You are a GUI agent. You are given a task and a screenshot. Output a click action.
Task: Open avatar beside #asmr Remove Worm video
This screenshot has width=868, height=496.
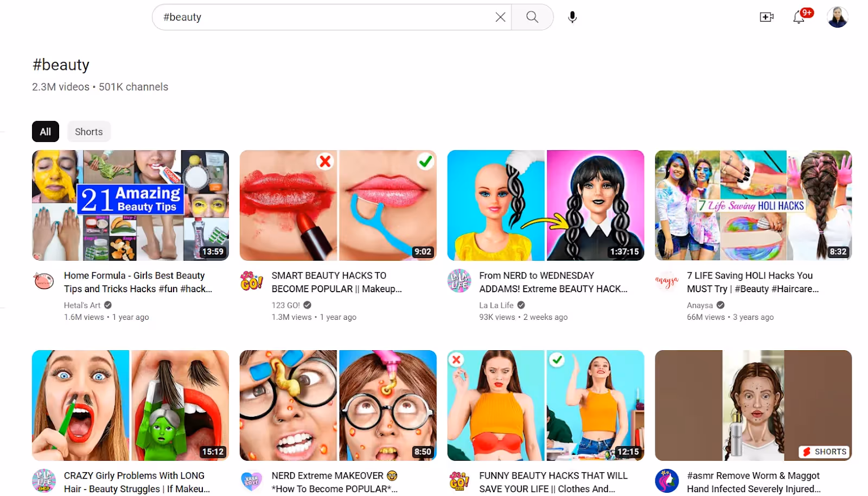667,481
